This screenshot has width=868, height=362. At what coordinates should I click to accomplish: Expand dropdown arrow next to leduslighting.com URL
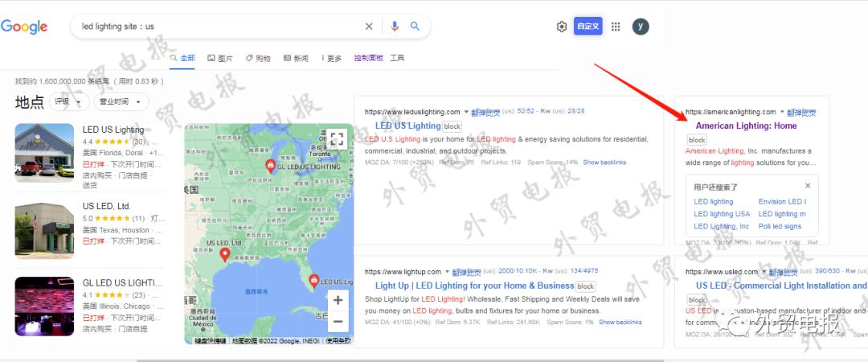(466, 112)
